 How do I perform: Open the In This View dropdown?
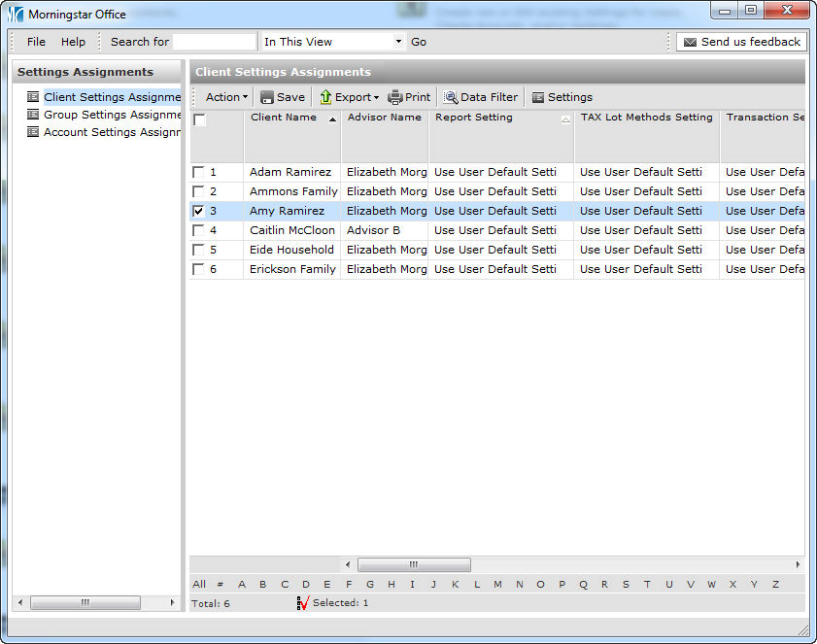coord(398,42)
